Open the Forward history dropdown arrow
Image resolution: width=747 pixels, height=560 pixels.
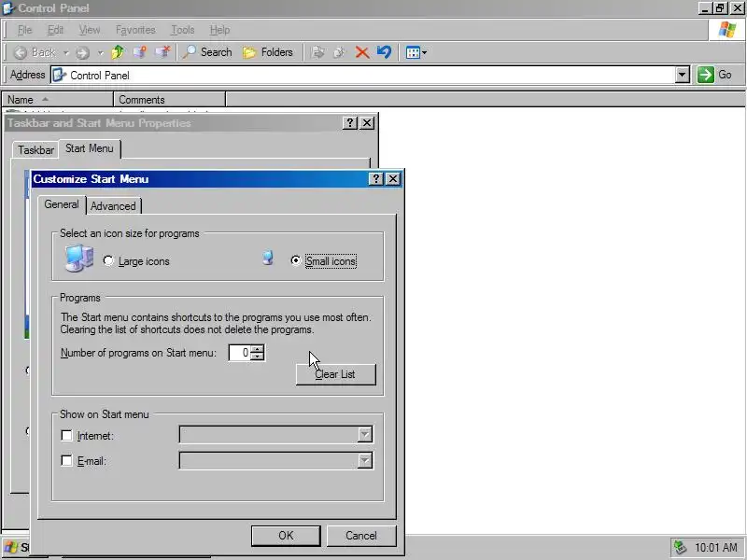[x=101, y=52]
